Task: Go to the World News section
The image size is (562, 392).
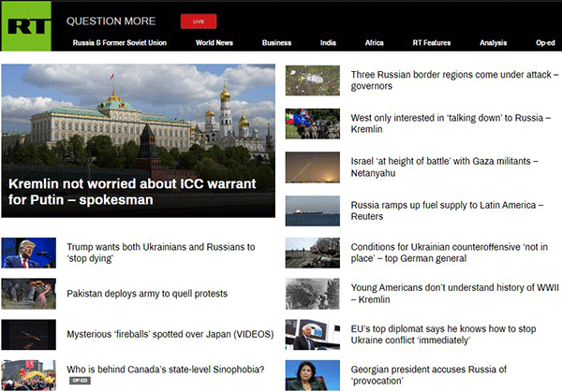Action: [216, 42]
